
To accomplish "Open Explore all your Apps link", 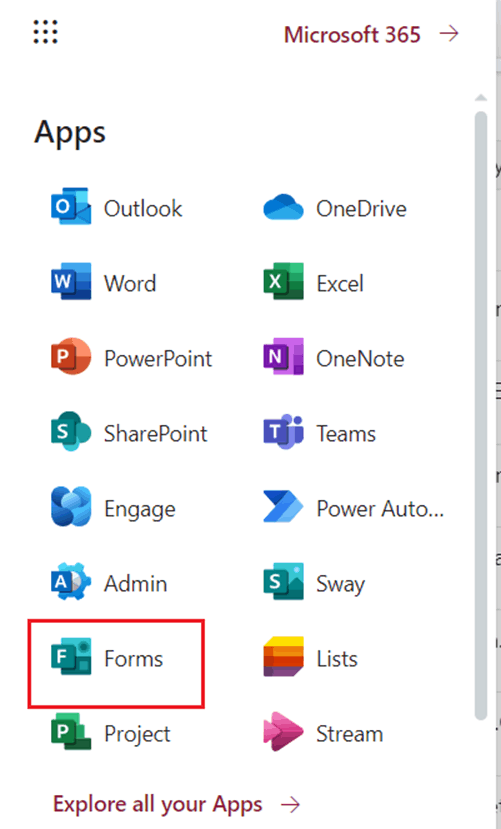I will pos(157,804).
